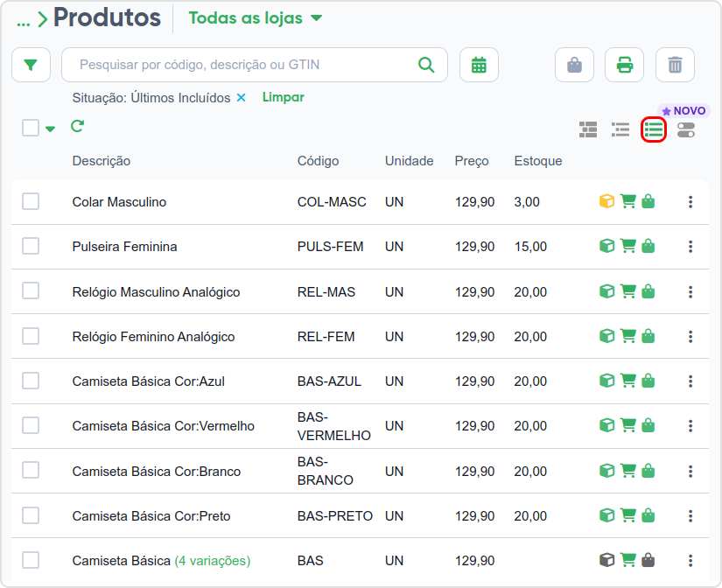Expand the selection options arrow
Screen dimensions: 722x588
[50, 129]
